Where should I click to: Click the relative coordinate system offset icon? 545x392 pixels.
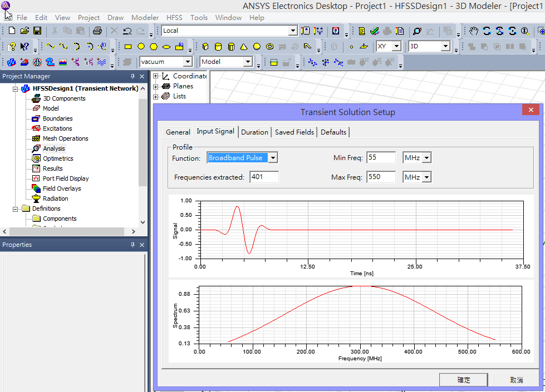(312, 62)
